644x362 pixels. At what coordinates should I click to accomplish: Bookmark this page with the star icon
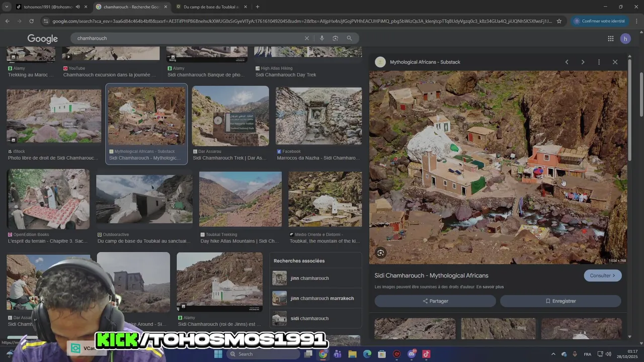[559, 21]
